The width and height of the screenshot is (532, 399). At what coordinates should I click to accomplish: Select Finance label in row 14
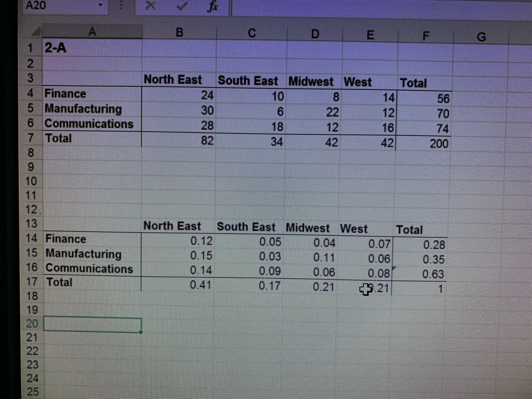(x=65, y=239)
